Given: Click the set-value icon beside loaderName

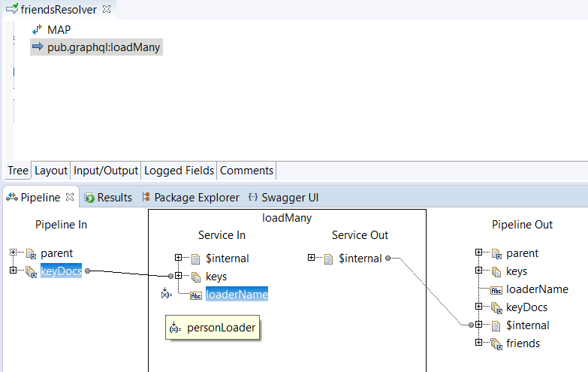Looking at the screenshot, I should pyautogui.click(x=166, y=294).
